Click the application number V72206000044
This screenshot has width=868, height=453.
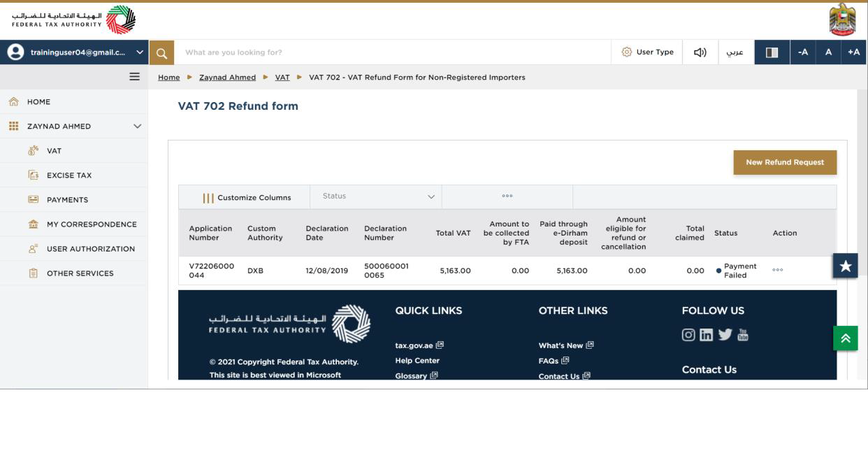click(x=212, y=271)
